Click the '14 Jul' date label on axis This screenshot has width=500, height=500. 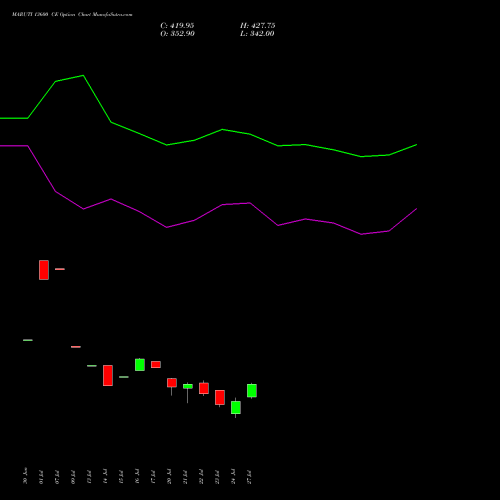click(x=105, y=476)
